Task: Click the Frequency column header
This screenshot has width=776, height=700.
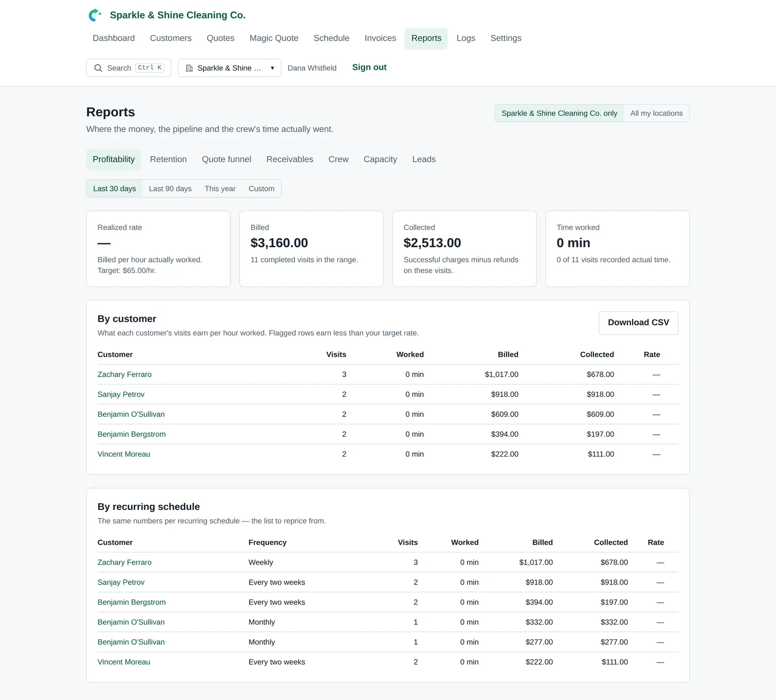Action: [267, 542]
